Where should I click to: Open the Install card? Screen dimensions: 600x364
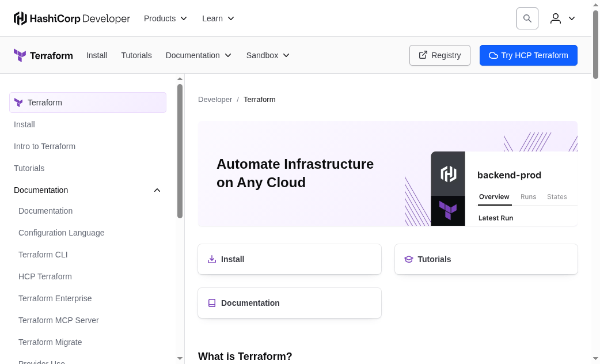[290, 259]
